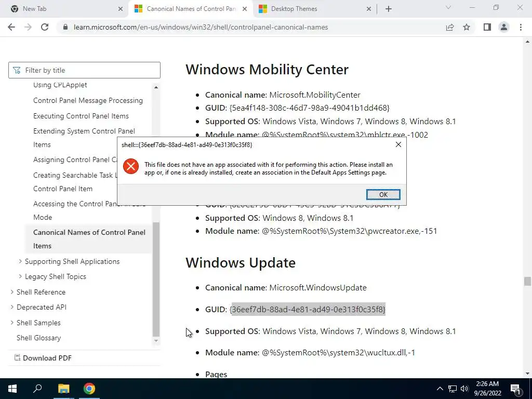Go back with browser back arrow
532x399 pixels.
(x=11, y=27)
